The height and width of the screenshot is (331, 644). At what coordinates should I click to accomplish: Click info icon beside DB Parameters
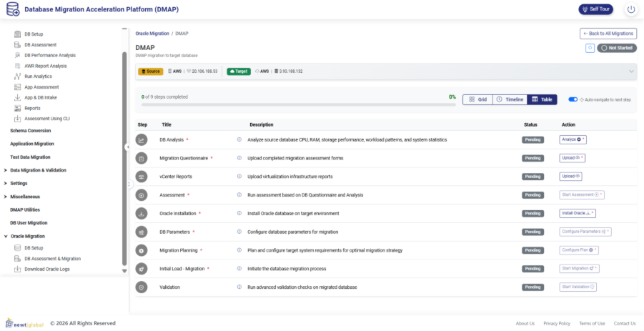coord(239,232)
